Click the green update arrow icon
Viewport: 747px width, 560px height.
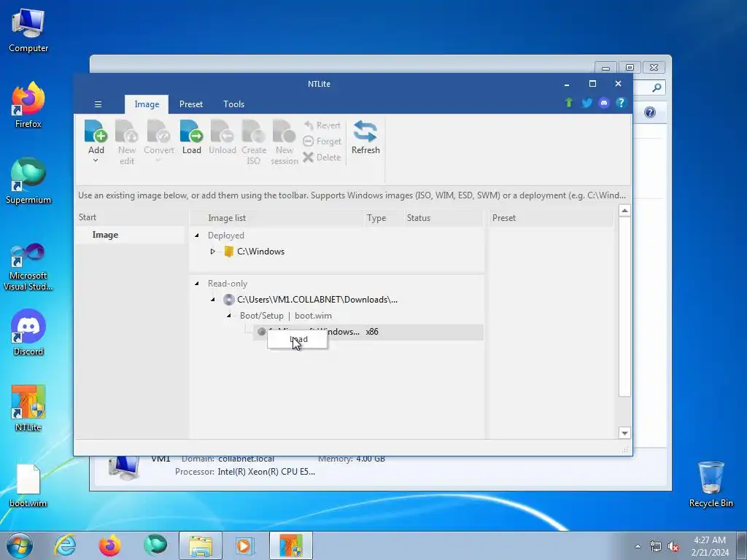click(x=569, y=103)
